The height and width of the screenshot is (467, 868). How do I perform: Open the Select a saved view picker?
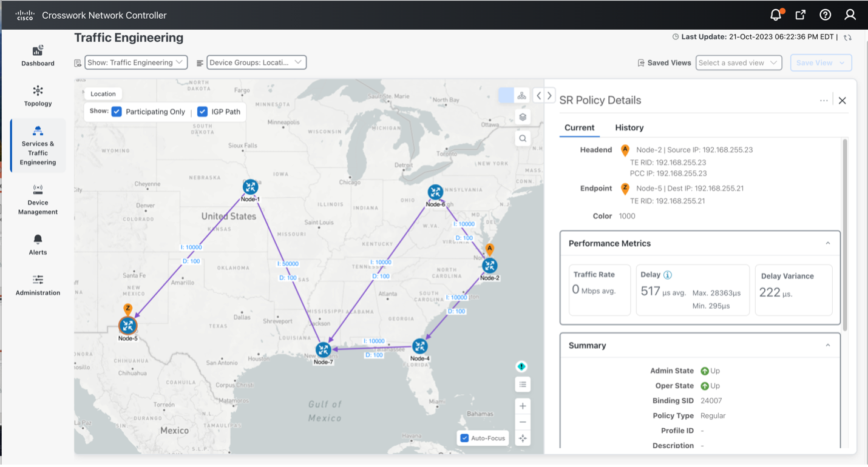pos(738,62)
